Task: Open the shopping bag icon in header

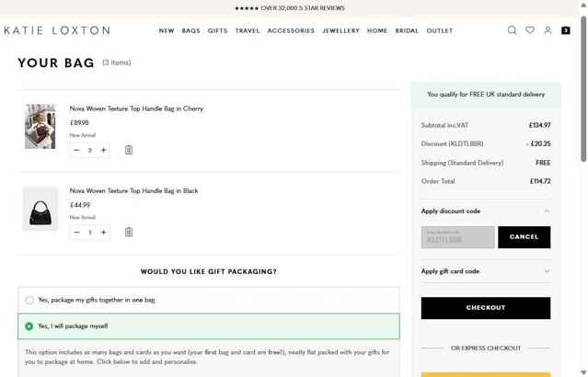Action: (566, 30)
